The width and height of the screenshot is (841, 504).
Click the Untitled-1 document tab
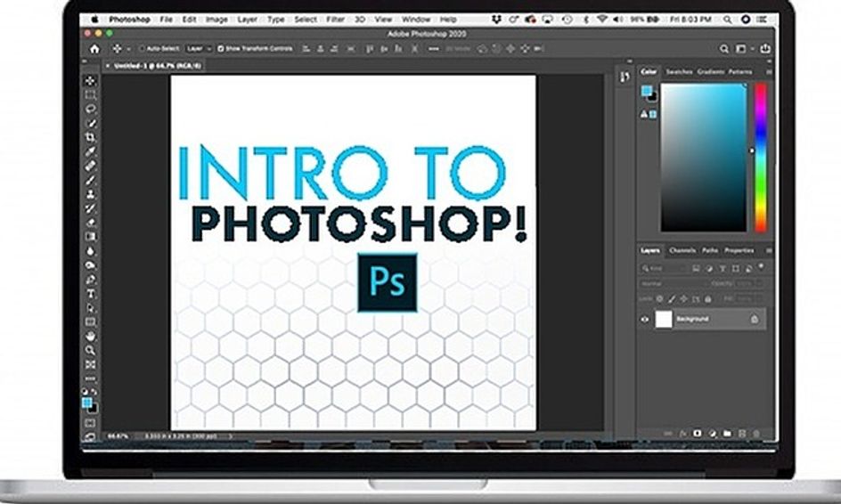pyautogui.click(x=153, y=65)
